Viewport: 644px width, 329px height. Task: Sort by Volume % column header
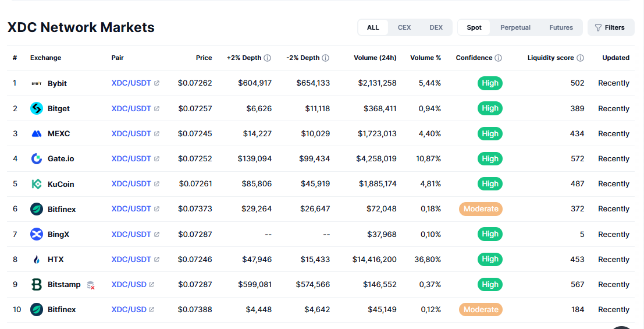[x=425, y=58]
